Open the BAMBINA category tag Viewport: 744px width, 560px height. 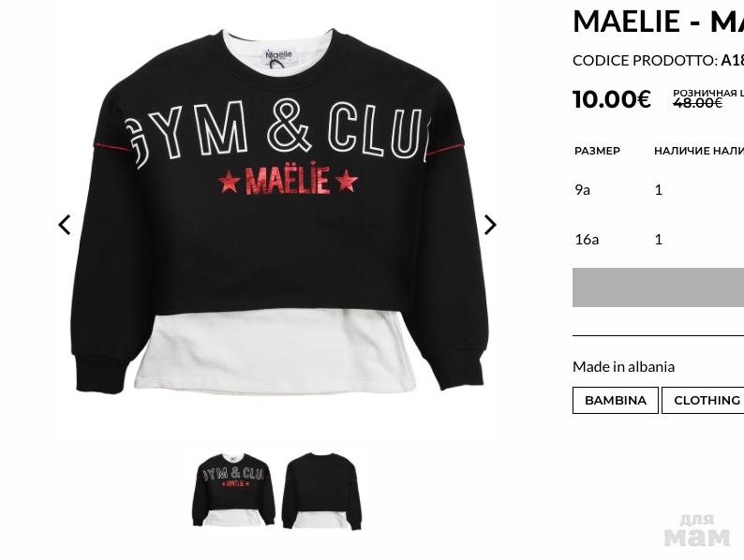tap(616, 400)
